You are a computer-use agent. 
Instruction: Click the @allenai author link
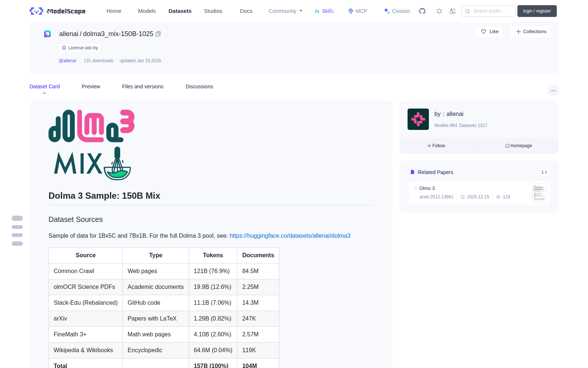pos(67,61)
